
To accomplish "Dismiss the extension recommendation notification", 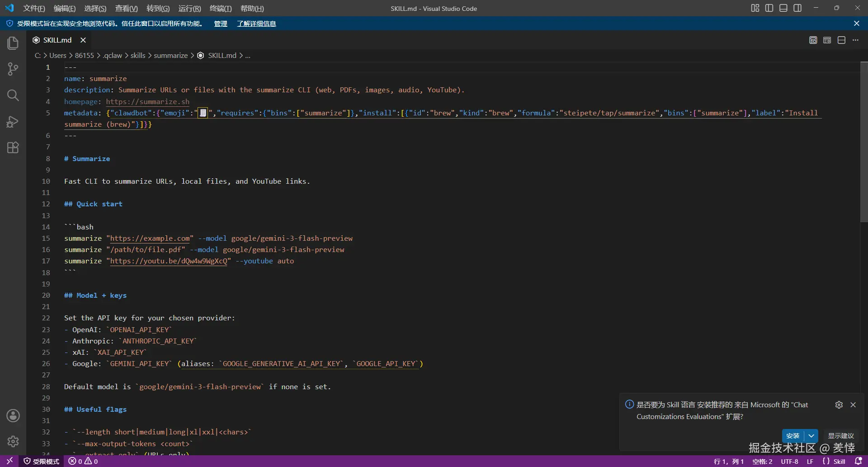I will tap(853, 405).
